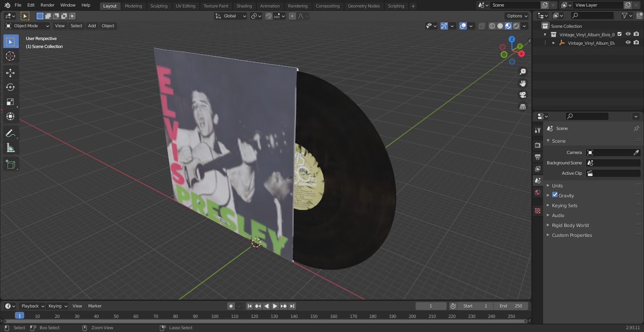Select wireframe viewport shading
Image resolution: width=644 pixels, height=332 pixels.
pyautogui.click(x=492, y=26)
